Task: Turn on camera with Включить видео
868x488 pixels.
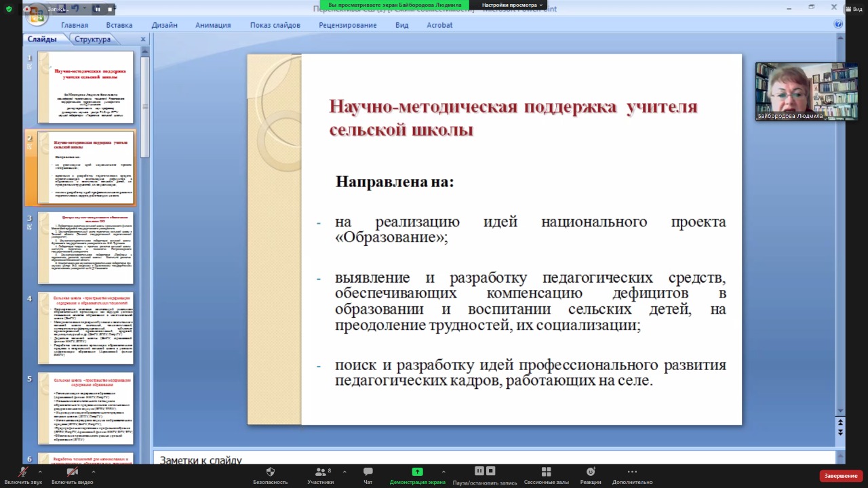Action: [72, 472]
